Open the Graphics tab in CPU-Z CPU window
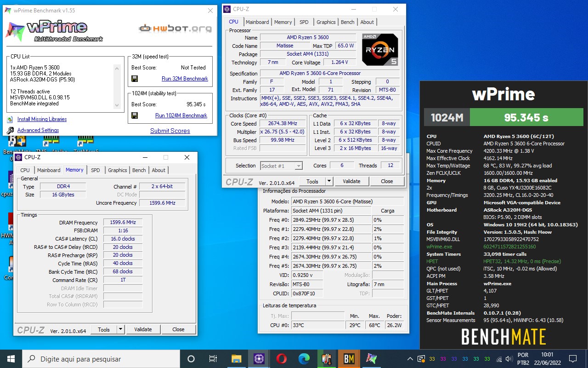This screenshot has height=368, width=588. [326, 22]
